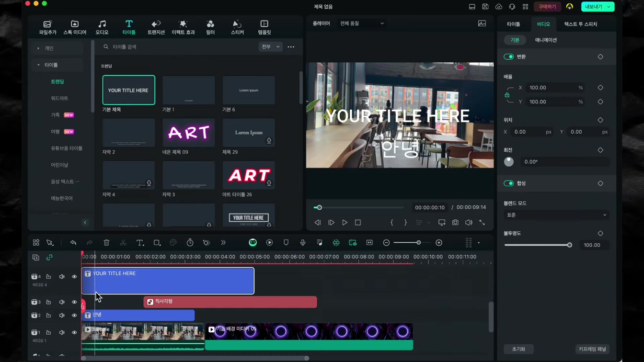Select the arrow Selection tool in timeline
The image size is (644, 362).
(50, 243)
